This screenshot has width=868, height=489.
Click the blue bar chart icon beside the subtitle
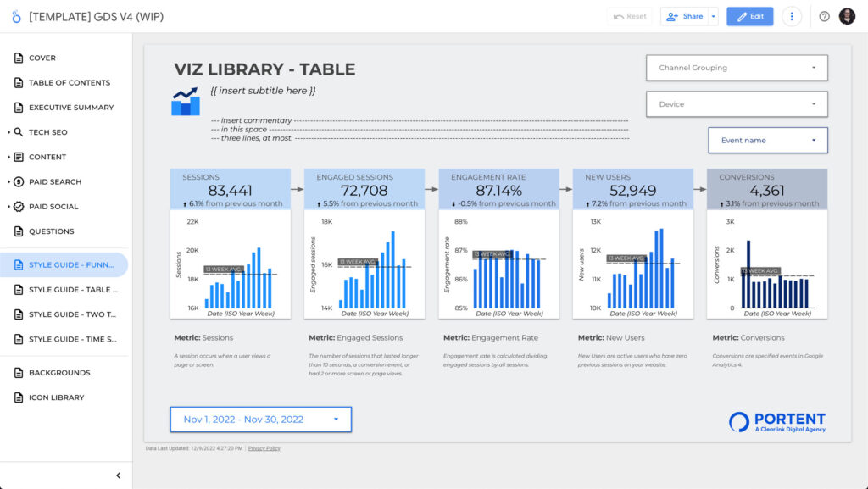(x=186, y=100)
